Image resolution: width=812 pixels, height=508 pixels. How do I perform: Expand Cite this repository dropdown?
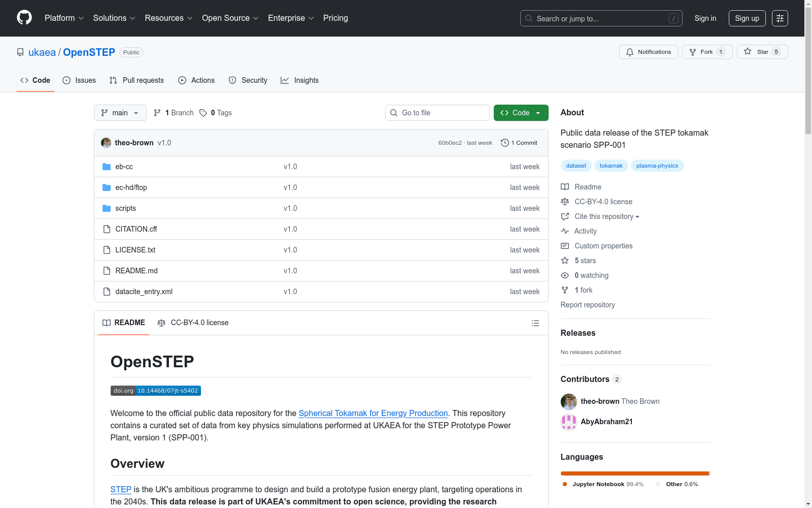tap(607, 216)
